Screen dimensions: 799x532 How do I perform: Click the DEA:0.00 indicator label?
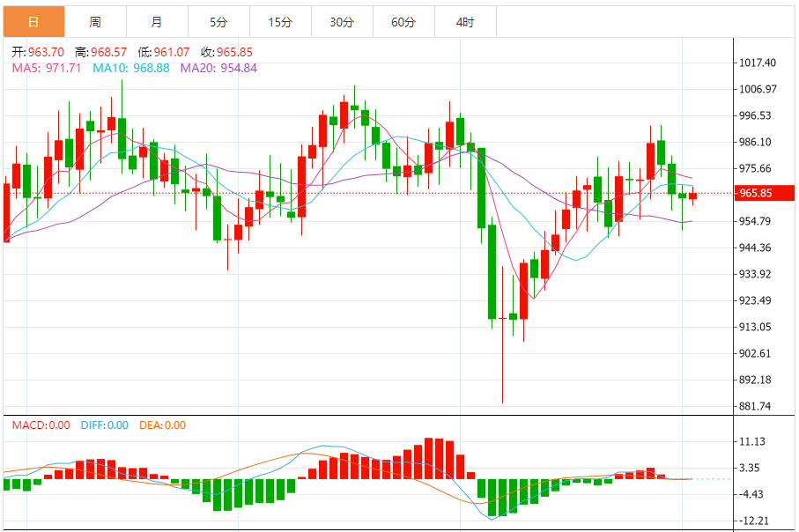pos(163,425)
